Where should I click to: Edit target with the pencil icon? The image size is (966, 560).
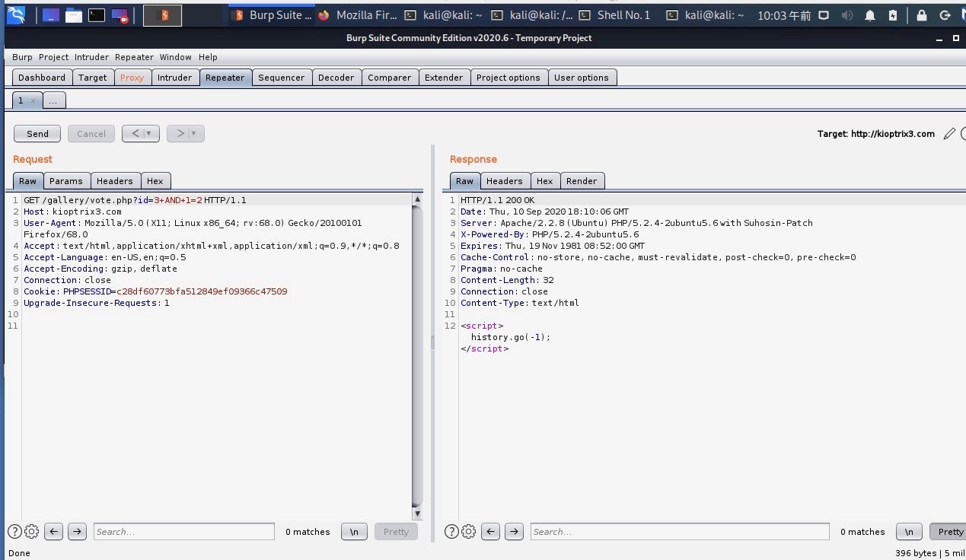tap(948, 134)
